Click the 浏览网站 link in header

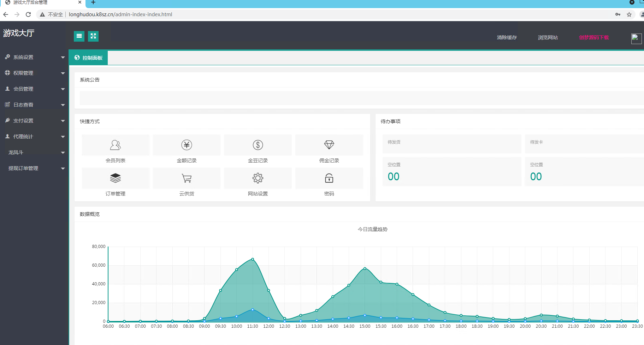548,37
